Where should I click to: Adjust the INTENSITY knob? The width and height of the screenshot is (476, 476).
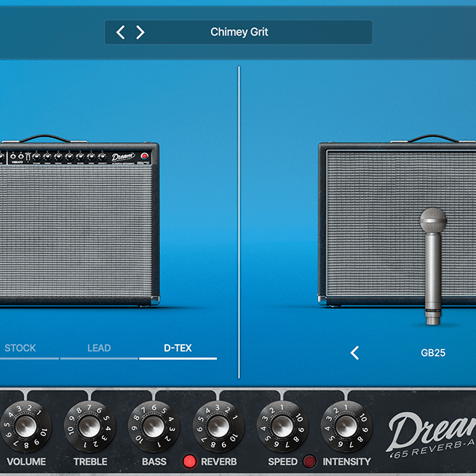[x=346, y=427]
